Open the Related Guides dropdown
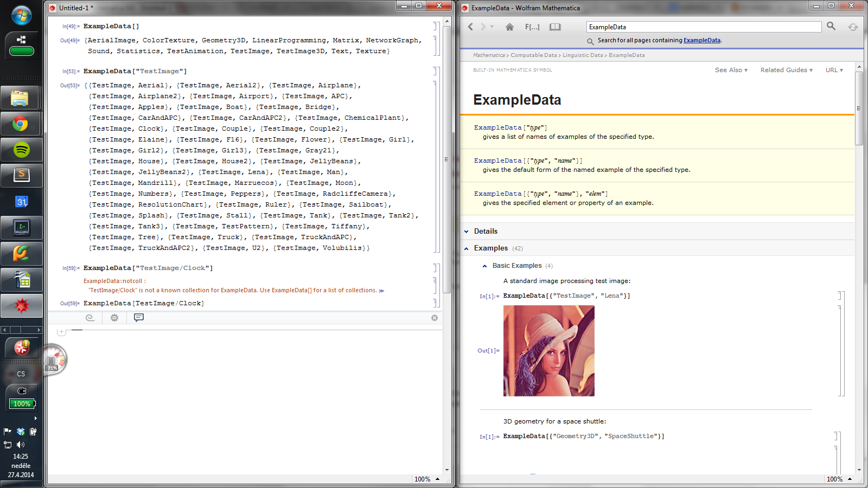This screenshot has height=488, width=868. tap(787, 70)
